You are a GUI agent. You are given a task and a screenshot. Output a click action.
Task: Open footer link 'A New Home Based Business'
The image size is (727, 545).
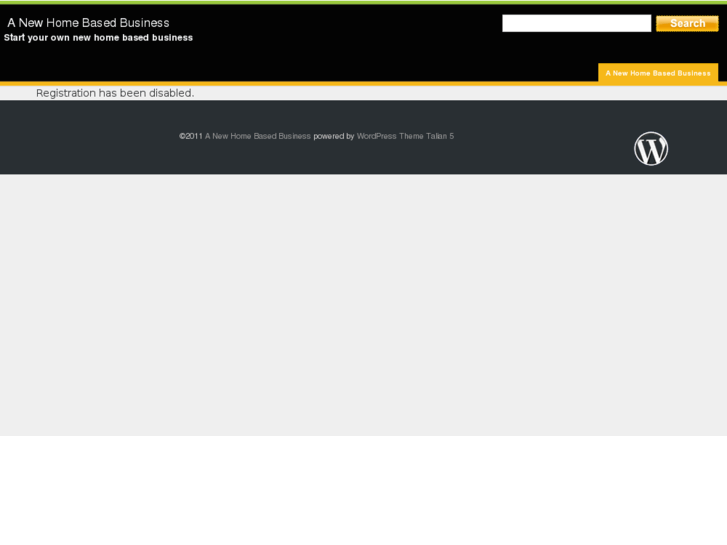(258, 136)
